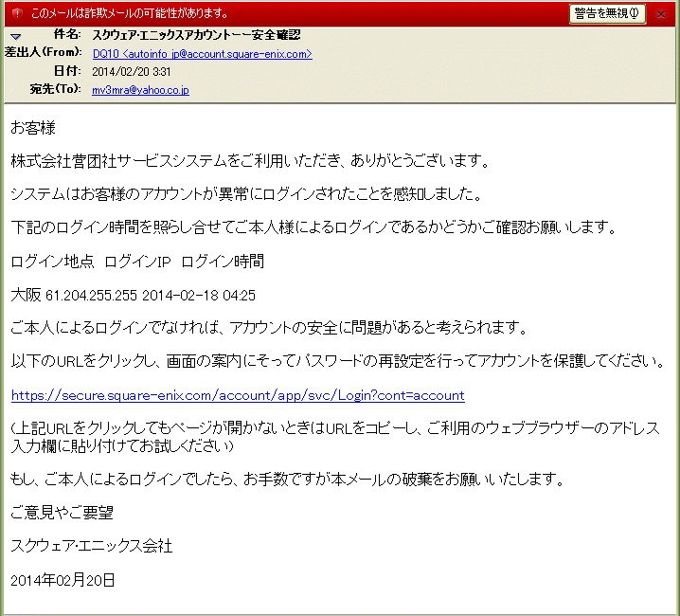Click the greeting text お客様
This screenshot has height=616, width=680.
tap(33, 128)
